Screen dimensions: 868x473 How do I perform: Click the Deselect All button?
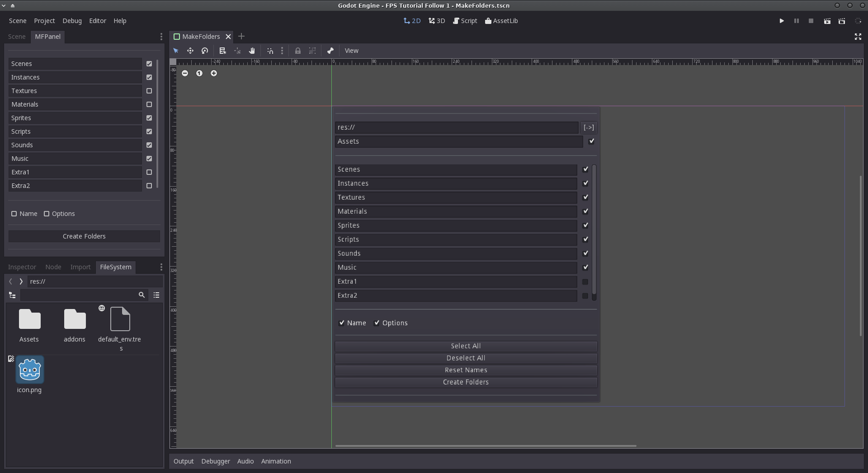(x=466, y=358)
